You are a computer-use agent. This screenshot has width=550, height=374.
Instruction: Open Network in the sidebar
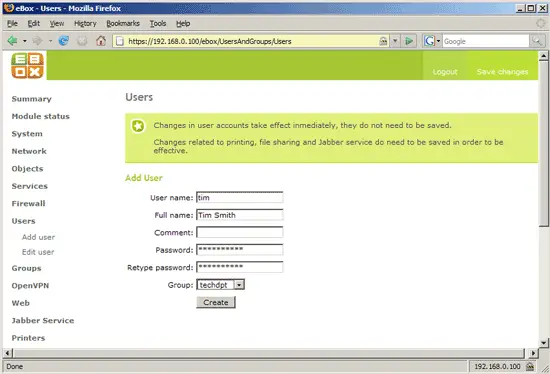coord(29,151)
